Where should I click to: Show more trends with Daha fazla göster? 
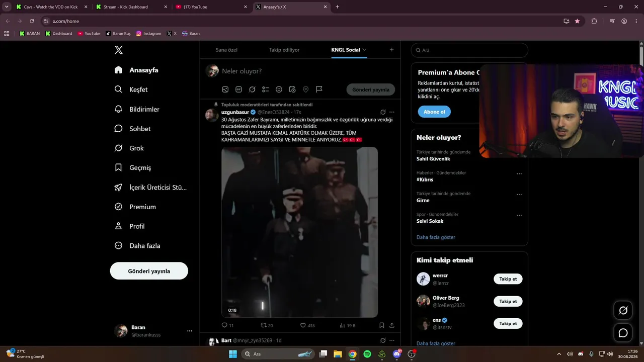point(436,237)
